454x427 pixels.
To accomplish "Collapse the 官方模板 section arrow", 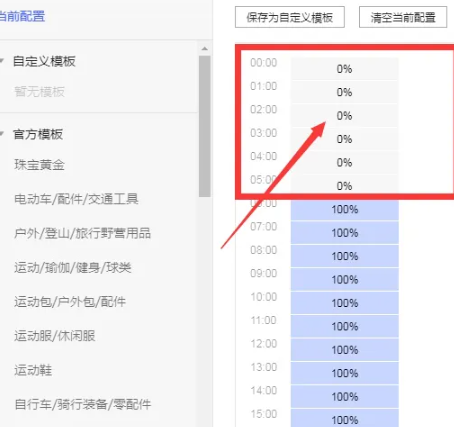I will point(2,134).
